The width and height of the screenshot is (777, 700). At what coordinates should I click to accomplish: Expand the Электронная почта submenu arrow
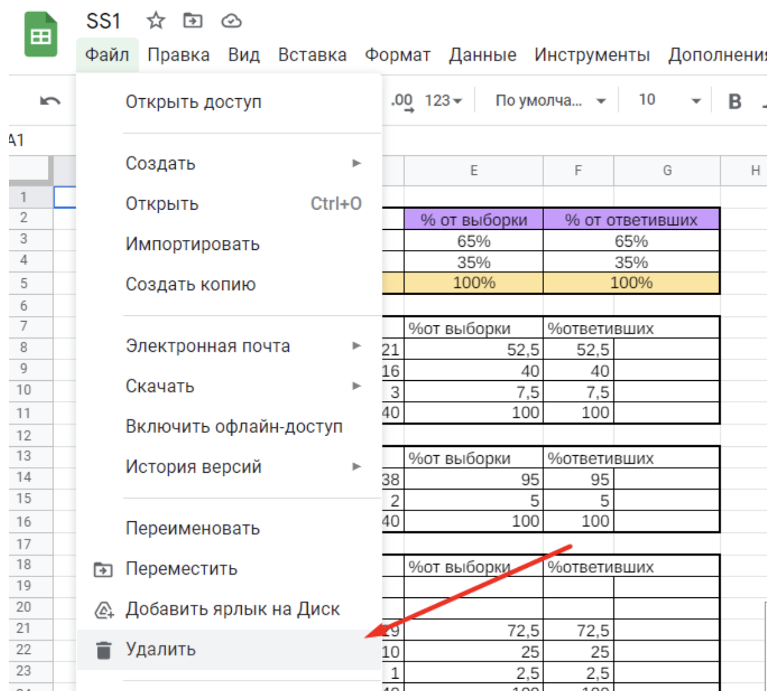(357, 346)
